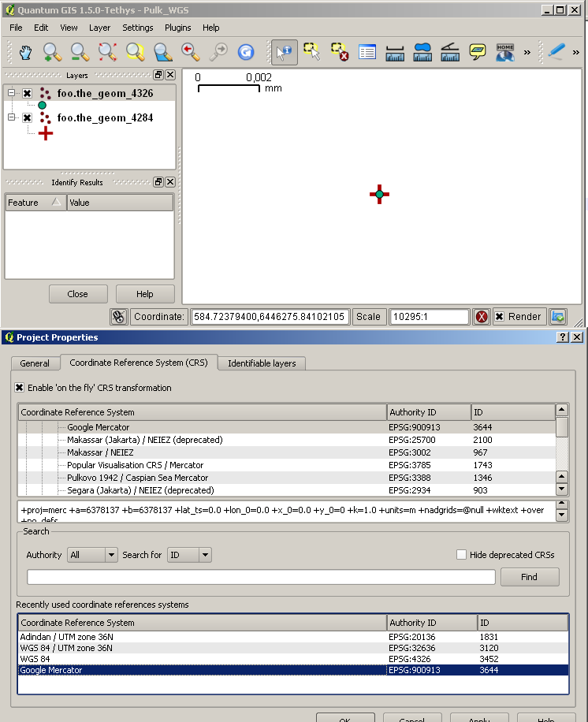The height and width of the screenshot is (722, 588).
Task: Choose the Measure Line ruler tool
Action: coord(395,52)
